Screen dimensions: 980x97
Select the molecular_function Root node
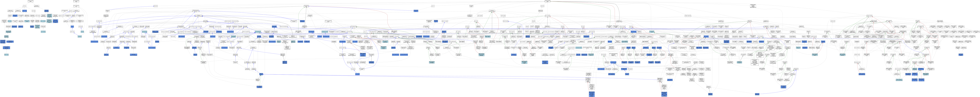point(30,1)
